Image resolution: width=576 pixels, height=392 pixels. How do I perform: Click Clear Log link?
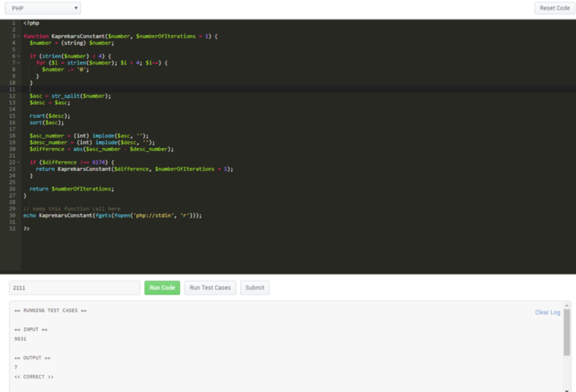click(547, 312)
